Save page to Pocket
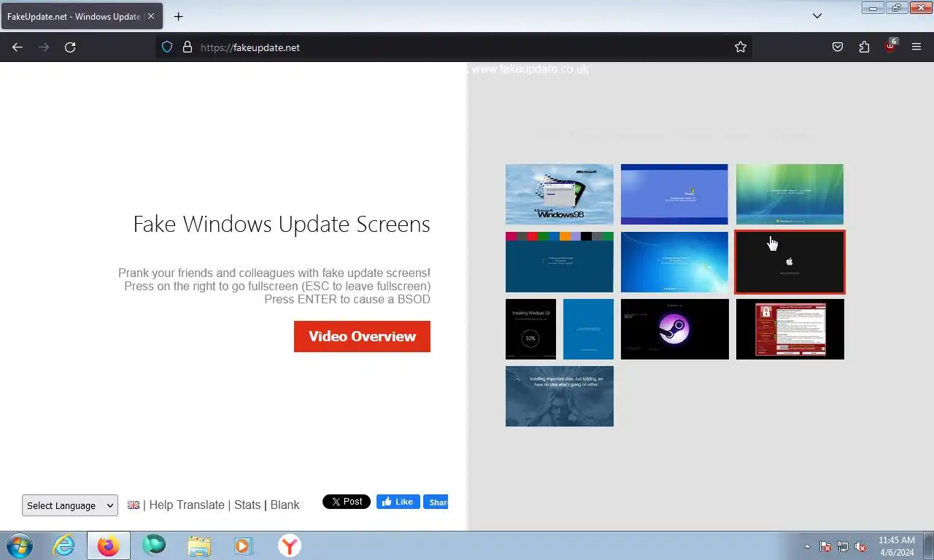Viewport: 934px width, 560px height. point(838,47)
